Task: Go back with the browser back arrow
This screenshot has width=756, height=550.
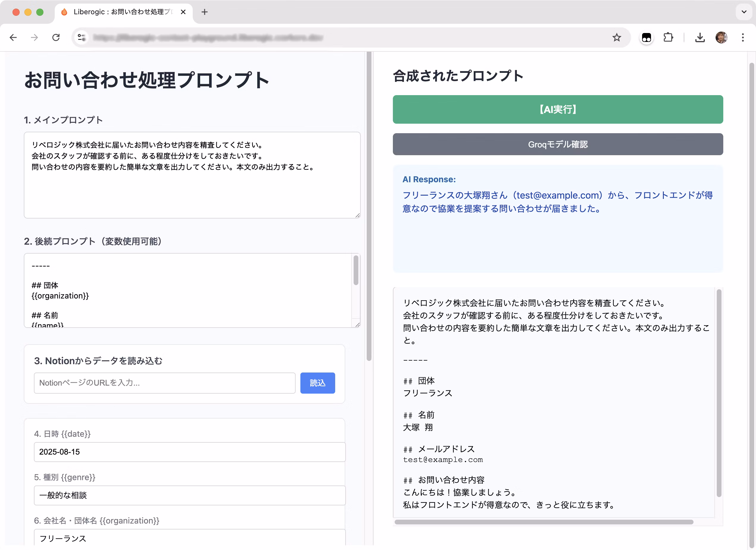Action: 13,38
